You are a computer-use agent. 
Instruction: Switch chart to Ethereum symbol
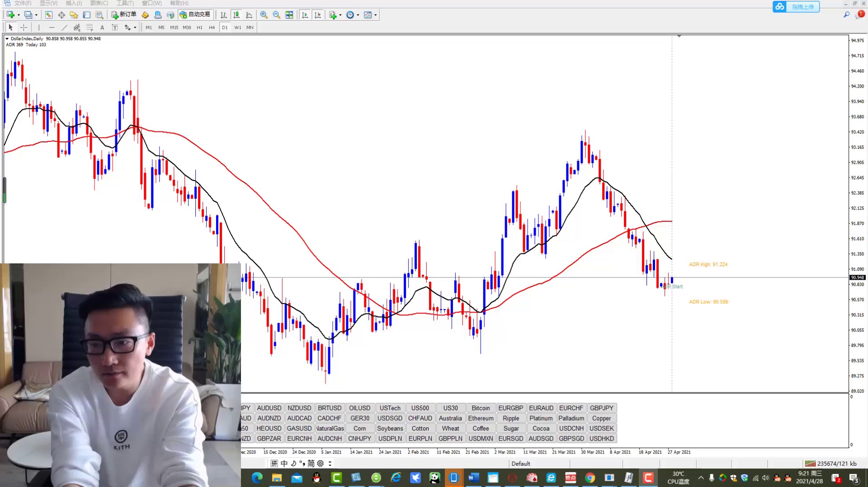481,418
